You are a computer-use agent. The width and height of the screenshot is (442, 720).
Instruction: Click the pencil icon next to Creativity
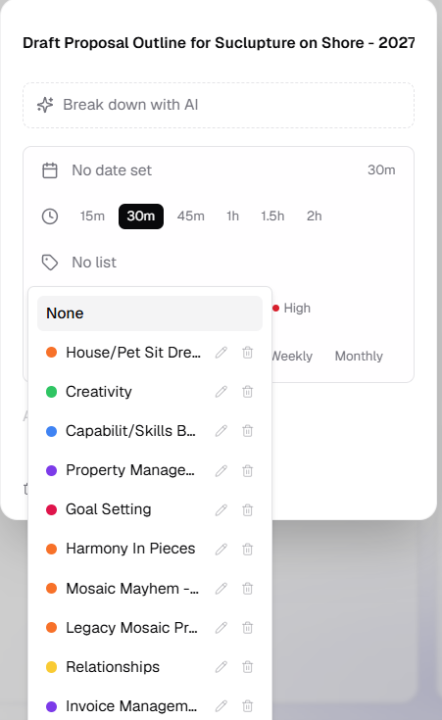(x=221, y=392)
